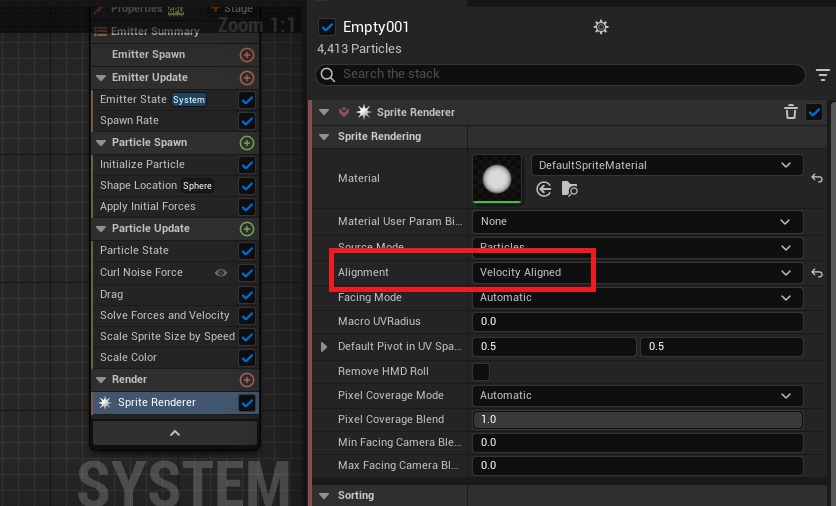Click the Sprite Renderer star icon in header
This screenshot has height=506, width=836.
(x=364, y=112)
